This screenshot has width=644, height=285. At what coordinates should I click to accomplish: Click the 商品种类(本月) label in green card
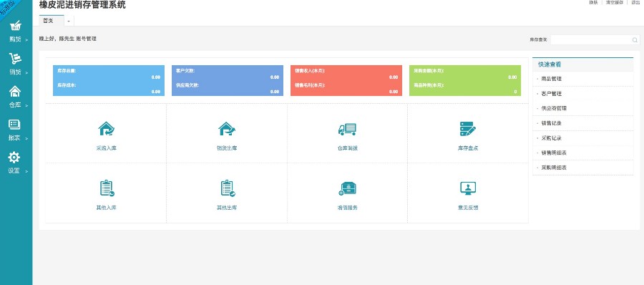(x=429, y=85)
